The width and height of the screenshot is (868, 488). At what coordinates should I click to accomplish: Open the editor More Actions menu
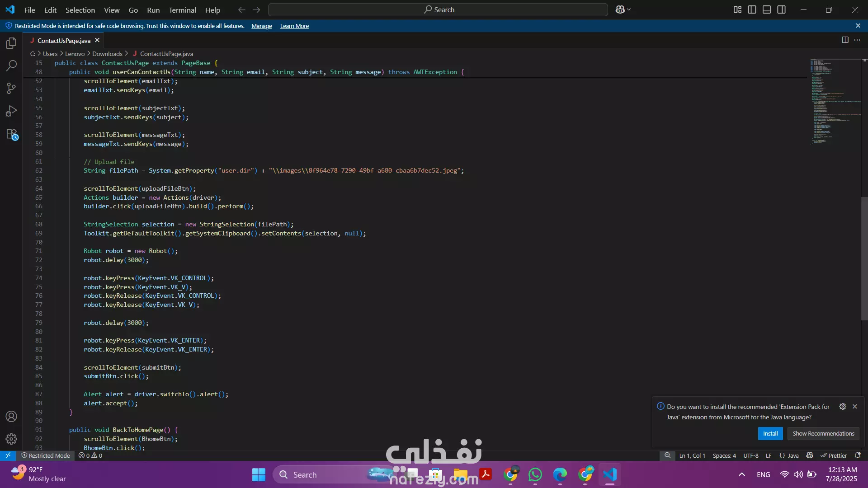click(x=857, y=40)
